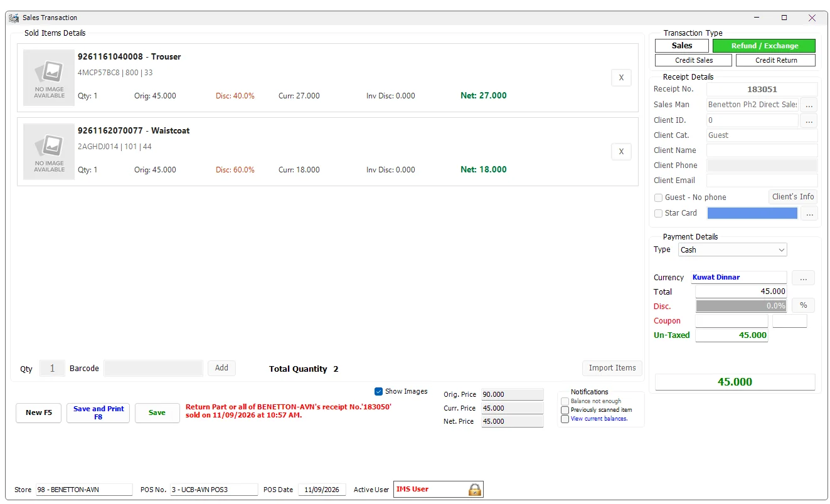Click the lock icon beside IMS User

click(474, 490)
